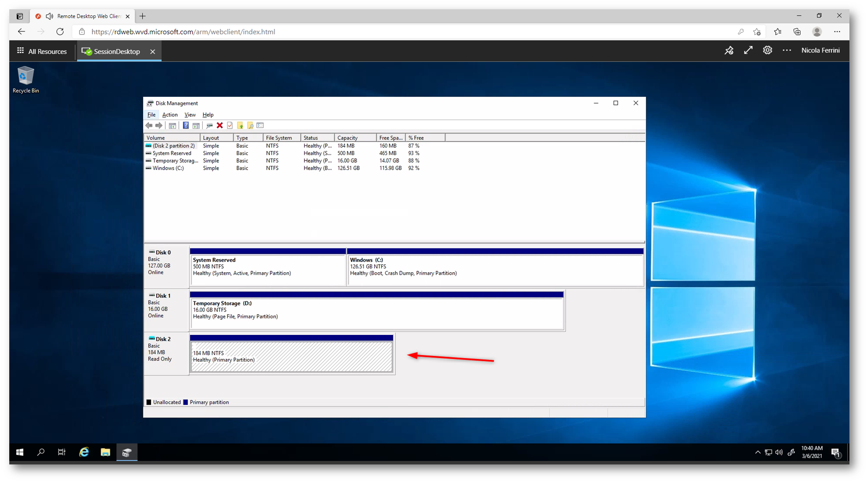This screenshot has height=483, width=868.
Task: Toggle the show/hide console tree toolbar icon
Action: 172,126
